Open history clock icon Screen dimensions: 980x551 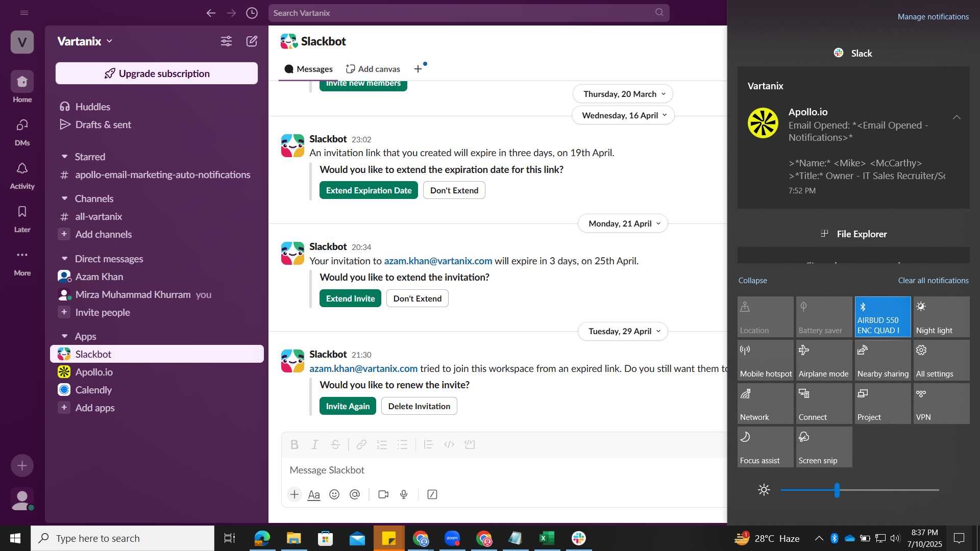point(252,13)
